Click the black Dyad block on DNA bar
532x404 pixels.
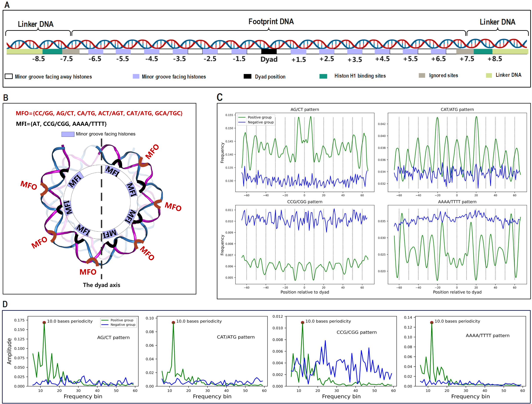pos(269,51)
